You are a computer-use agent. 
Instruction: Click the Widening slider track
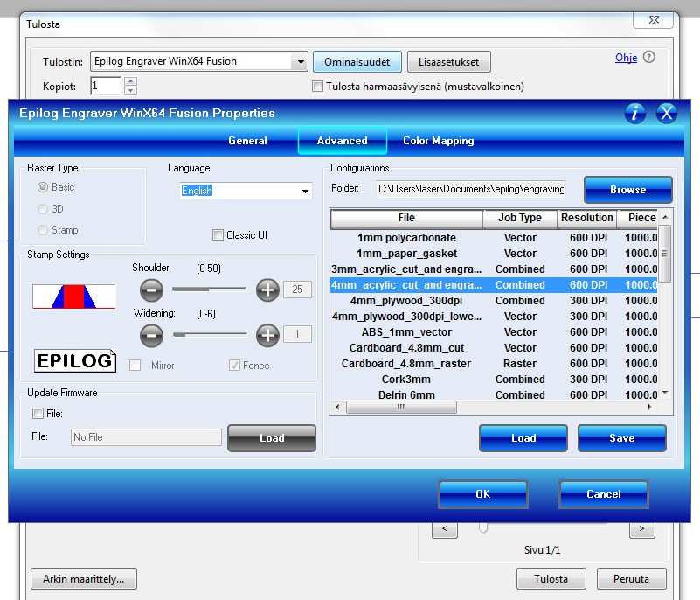[210, 334]
